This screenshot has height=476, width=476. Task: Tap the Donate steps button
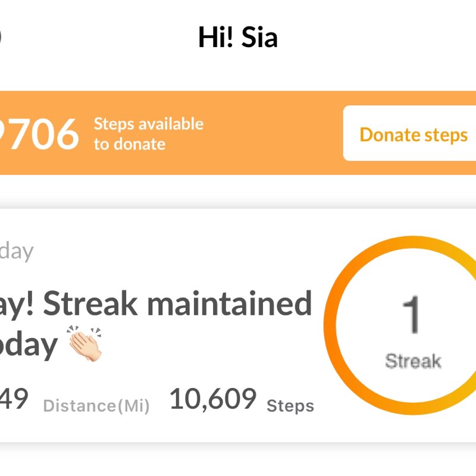click(413, 134)
